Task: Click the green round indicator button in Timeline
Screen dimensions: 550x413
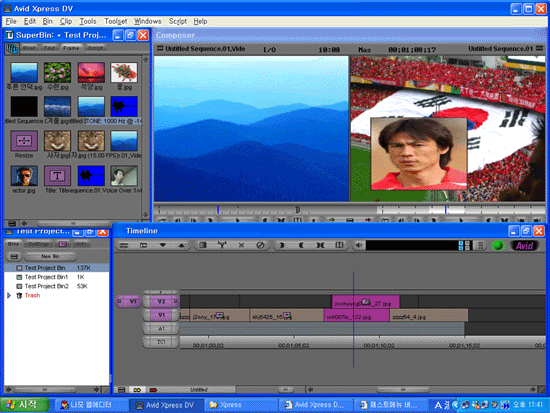Action: (x=498, y=246)
